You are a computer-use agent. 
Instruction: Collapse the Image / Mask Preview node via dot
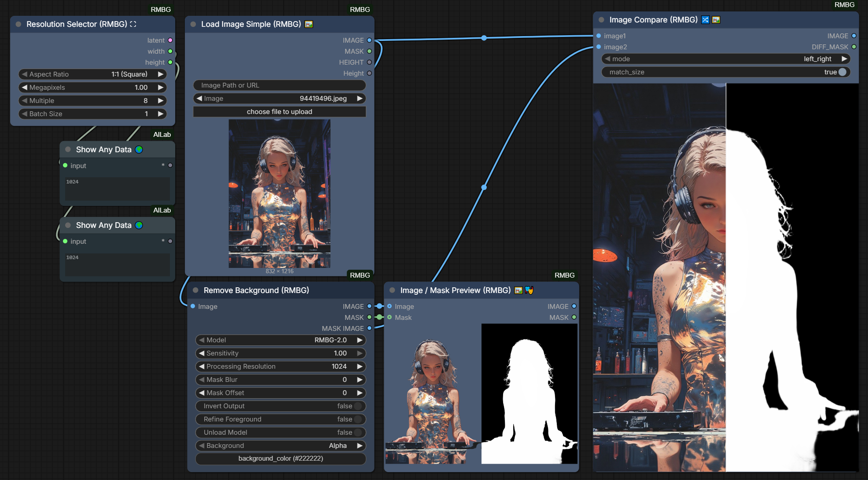click(393, 290)
